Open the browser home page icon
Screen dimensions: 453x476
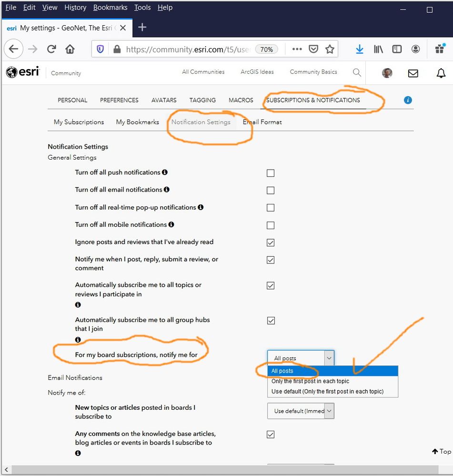pos(70,49)
